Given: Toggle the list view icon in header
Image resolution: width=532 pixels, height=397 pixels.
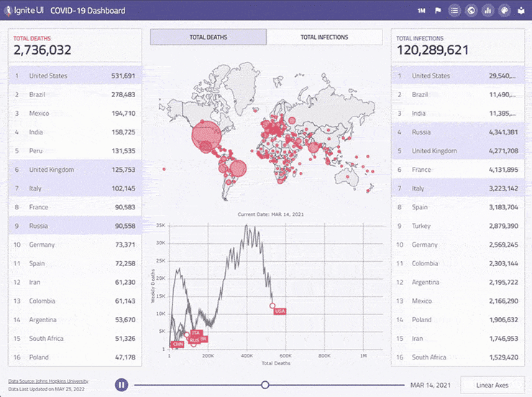Looking at the screenshot, I should click(454, 11).
